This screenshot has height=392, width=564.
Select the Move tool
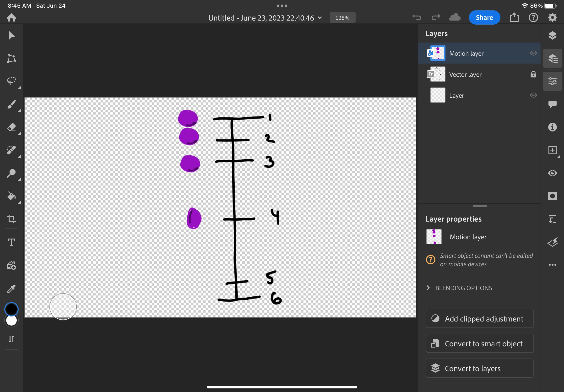coord(11,35)
